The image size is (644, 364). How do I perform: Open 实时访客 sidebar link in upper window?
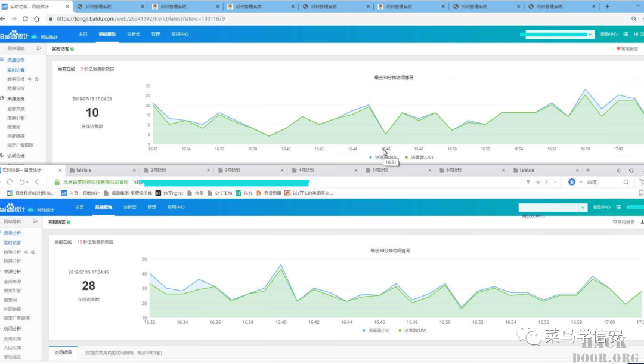(x=16, y=70)
